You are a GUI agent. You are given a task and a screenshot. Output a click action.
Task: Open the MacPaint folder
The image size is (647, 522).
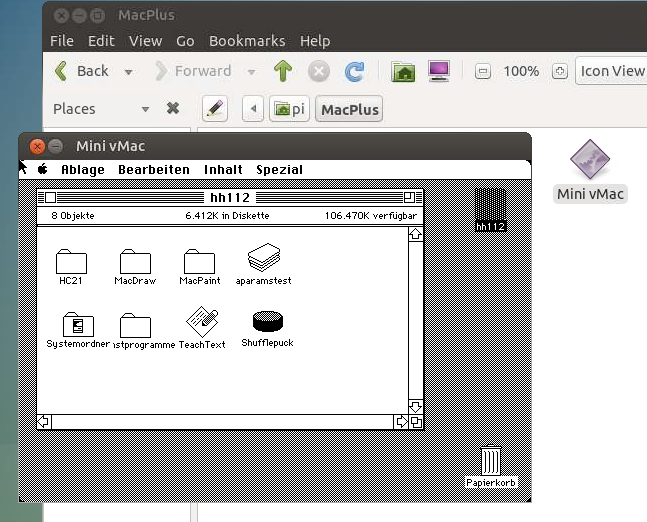click(199, 262)
